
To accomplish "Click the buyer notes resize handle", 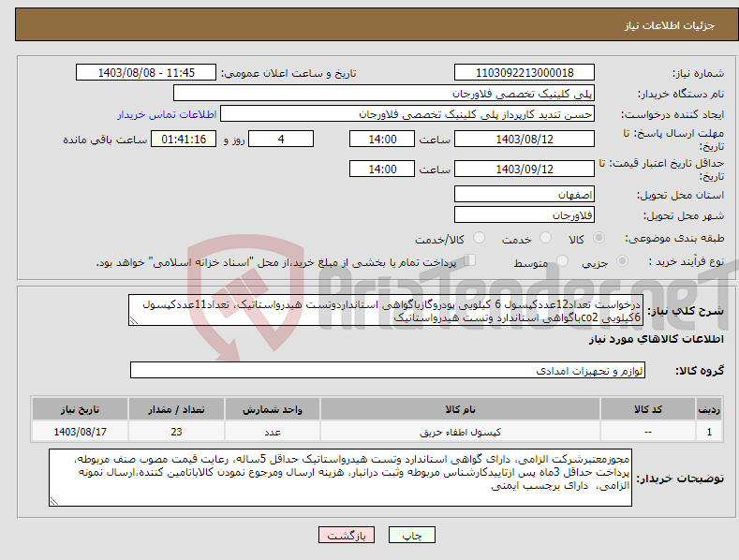I will pyautogui.click(x=54, y=501).
